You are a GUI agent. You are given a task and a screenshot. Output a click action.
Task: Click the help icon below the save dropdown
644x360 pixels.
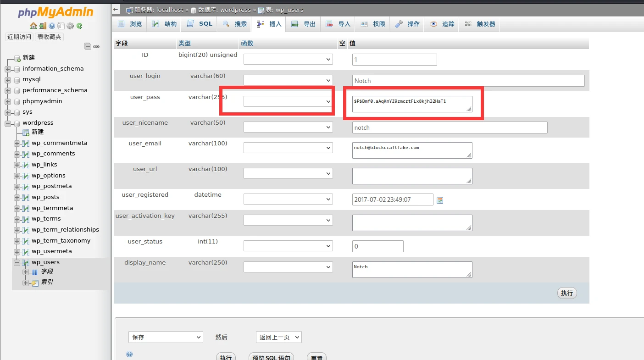(129, 354)
